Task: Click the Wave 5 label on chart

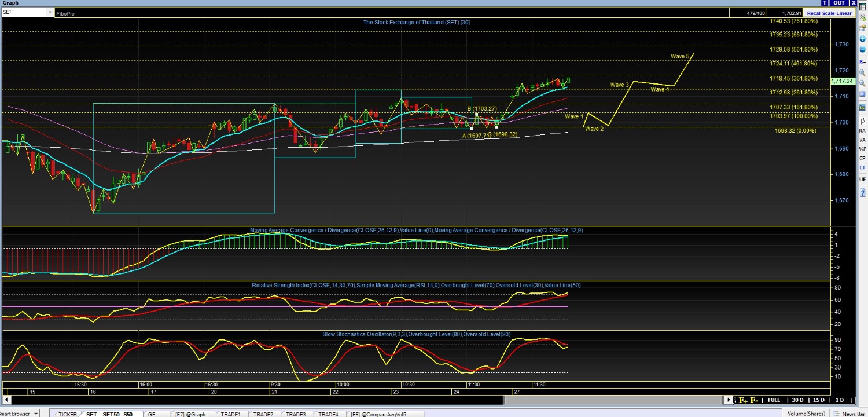Action: point(680,56)
